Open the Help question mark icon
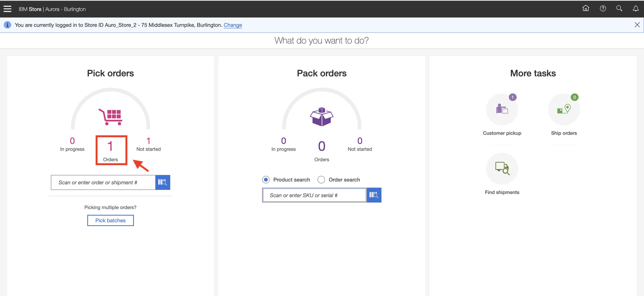This screenshot has height=296, width=644. (x=602, y=8)
